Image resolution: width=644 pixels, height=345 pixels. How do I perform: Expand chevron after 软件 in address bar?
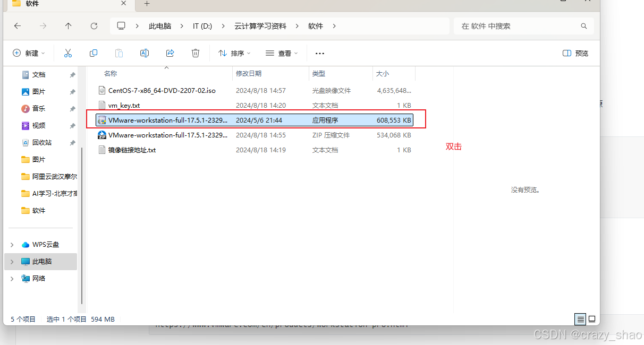tap(334, 26)
